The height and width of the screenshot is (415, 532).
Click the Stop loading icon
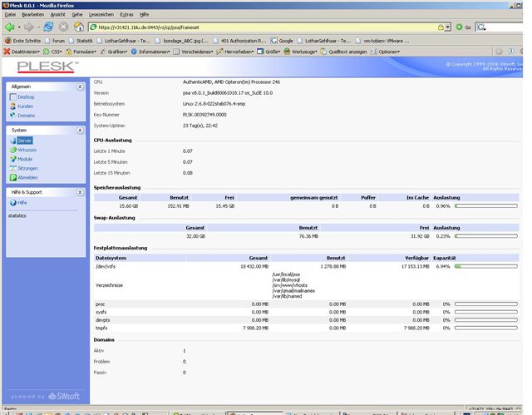(x=63, y=27)
